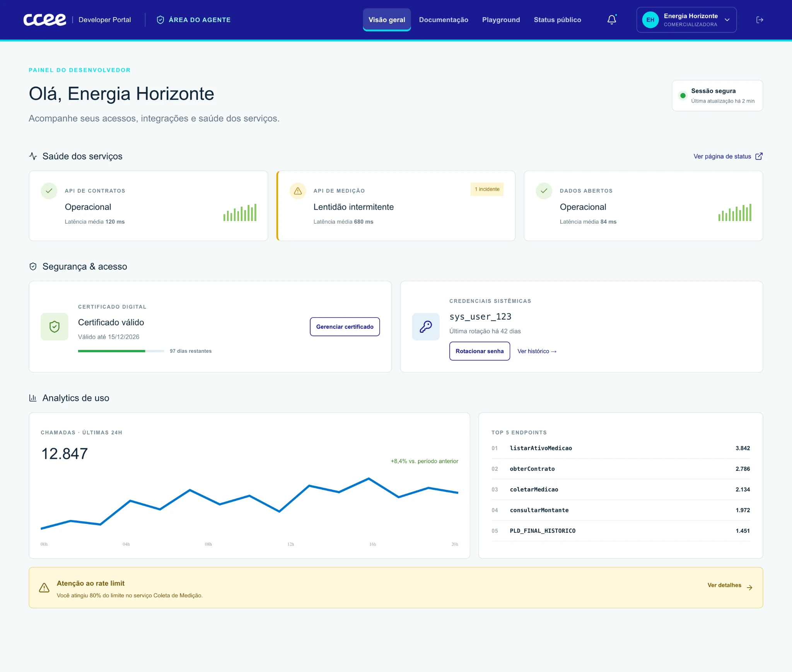Go to the Documentação tab
Image resolution: width=792 pixels, height=672 pixels.
[443, 20]
